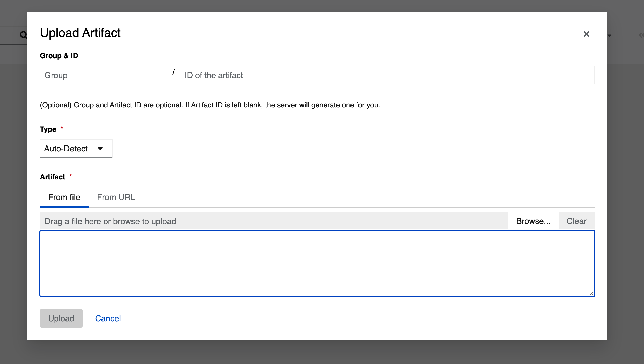Click the double-chevron collapse icon at far right

click(641, 35)
